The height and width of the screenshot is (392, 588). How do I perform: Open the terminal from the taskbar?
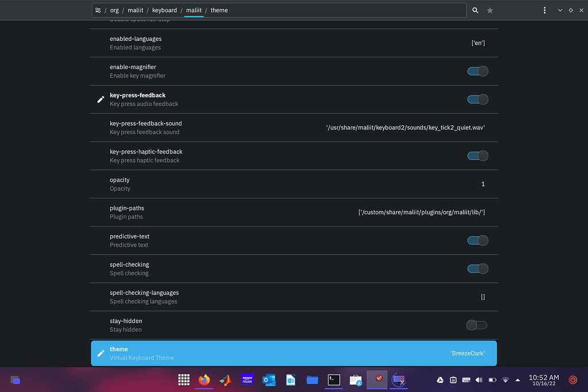pos(334,380)
